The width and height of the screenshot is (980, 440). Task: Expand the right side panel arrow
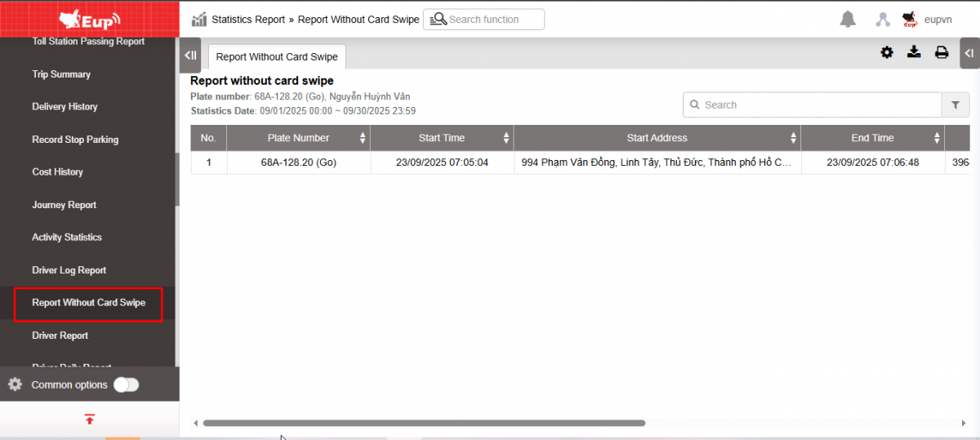[969, 53]
